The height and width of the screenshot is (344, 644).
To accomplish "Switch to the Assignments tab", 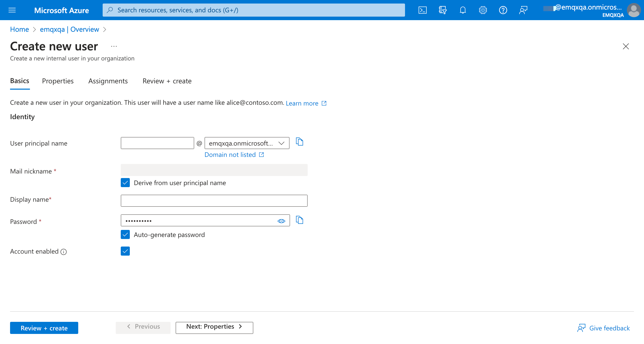I will coord(108,81).
